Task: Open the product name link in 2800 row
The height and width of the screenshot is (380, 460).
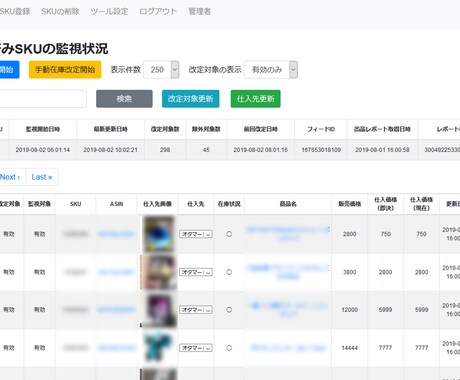Action: pyautogui.click(x=288, y=234)
